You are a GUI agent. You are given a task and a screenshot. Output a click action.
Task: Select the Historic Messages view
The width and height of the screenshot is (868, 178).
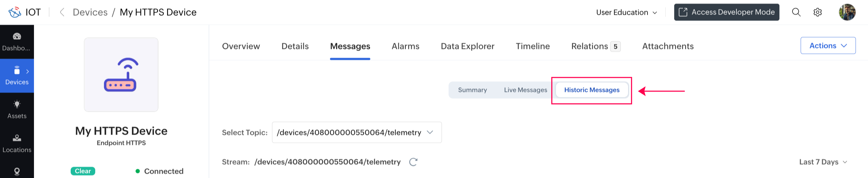pyautogui.click(x=592, y=90)
